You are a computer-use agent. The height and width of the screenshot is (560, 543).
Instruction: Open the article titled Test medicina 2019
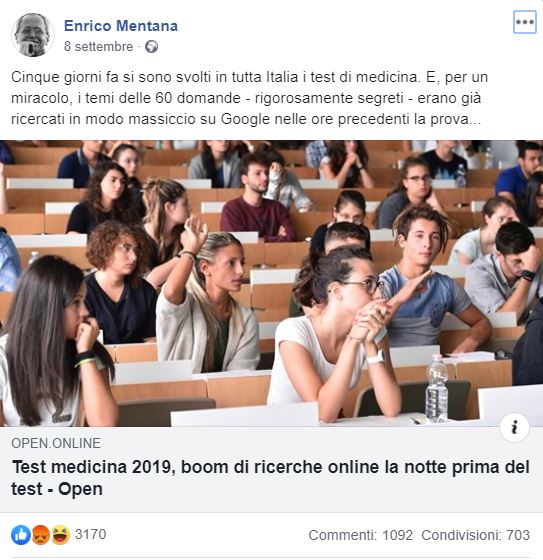(x=270, y=478)
